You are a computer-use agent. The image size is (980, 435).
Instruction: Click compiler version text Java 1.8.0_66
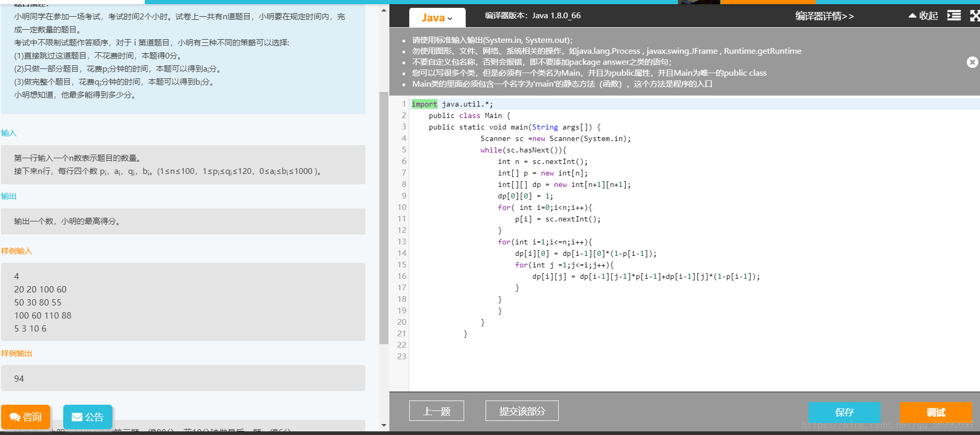click(557, 16)
